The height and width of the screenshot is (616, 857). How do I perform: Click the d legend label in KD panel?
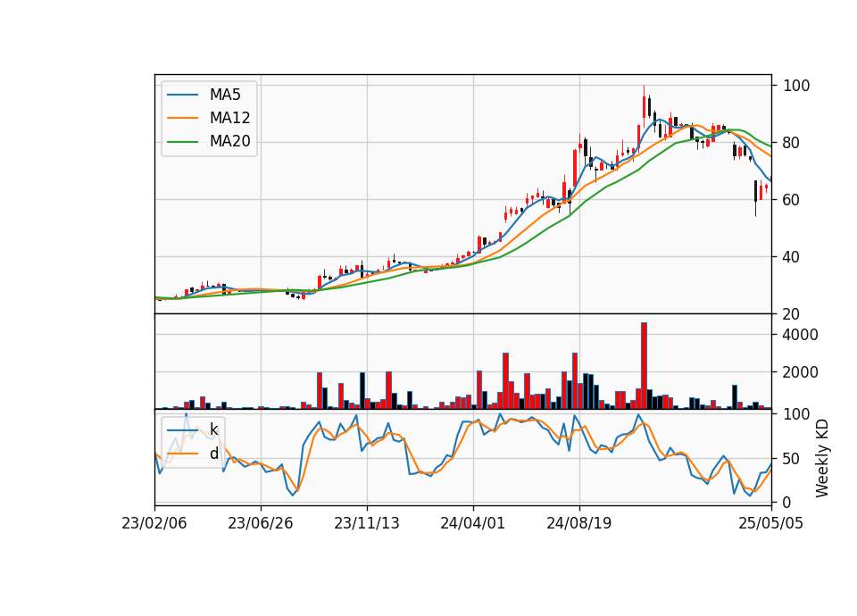click(x=213, y=454)
